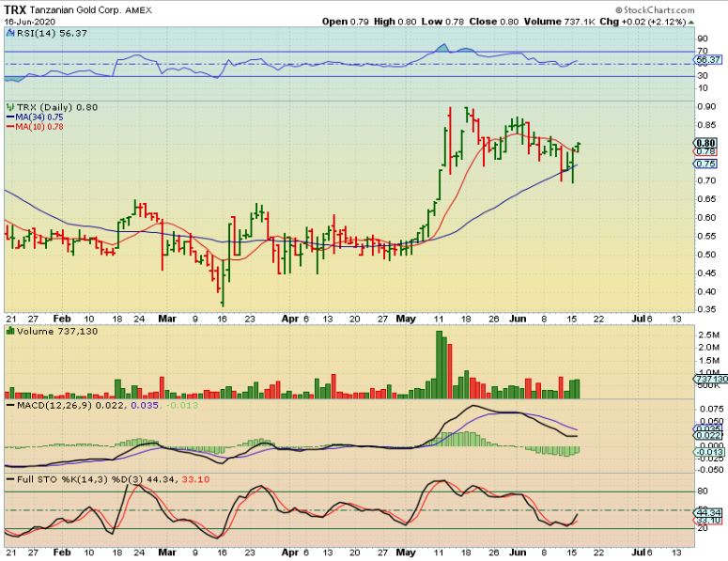Click the Mar label on the upper date axis
728x561 pixels.
coord(167,319)
